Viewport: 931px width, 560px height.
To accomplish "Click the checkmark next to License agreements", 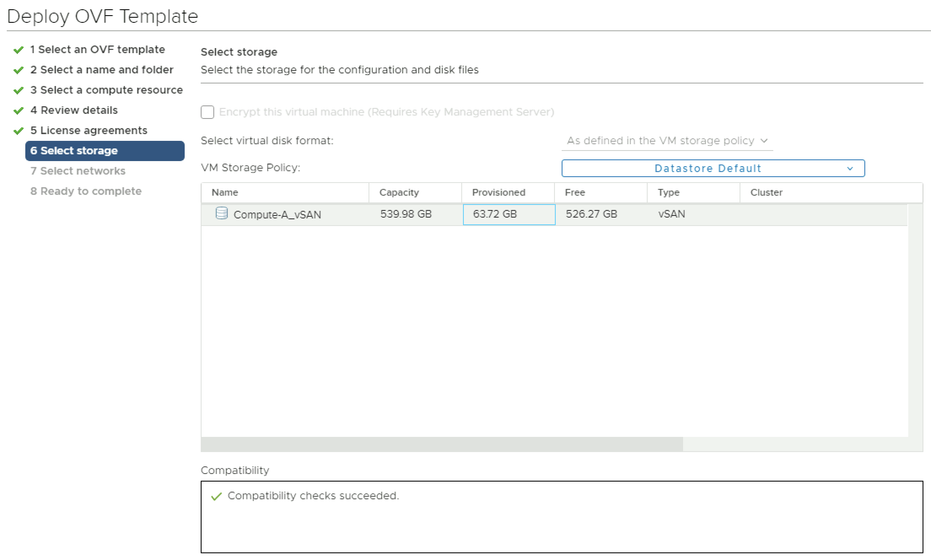I will click(18, 131).
